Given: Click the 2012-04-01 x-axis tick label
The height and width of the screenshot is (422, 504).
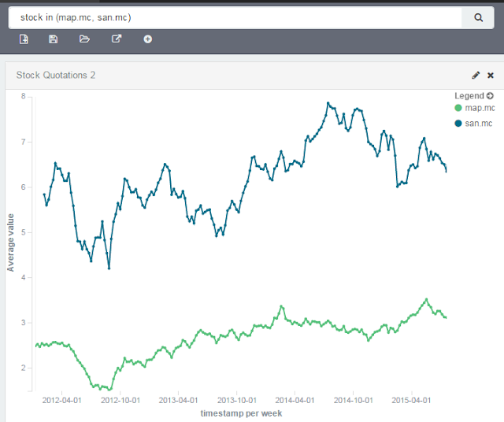Looking at the screenshot, I should [61, 401].
